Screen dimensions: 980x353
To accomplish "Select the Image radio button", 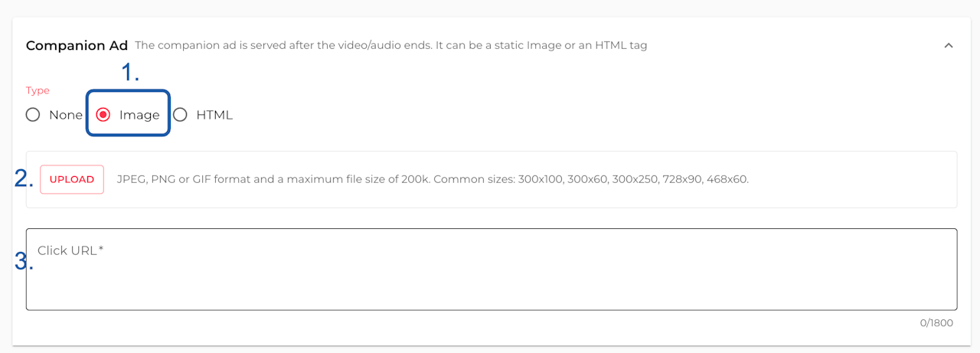I will tap(103, 115).
